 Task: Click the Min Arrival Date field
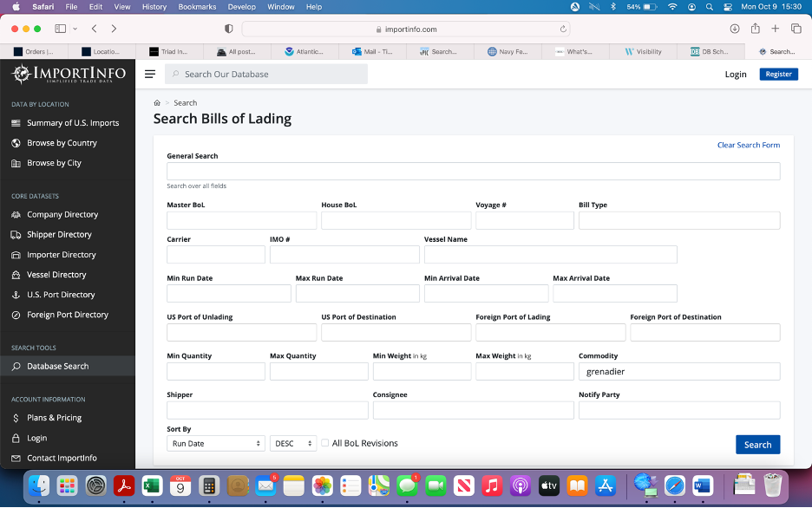pyautogui.click(x=487, y=293)
